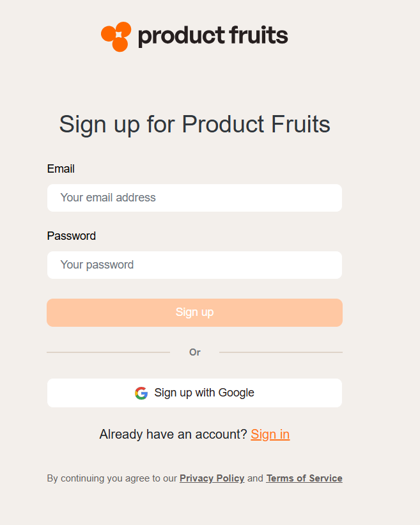Click the "product fruits" wordmark text
Screen dimensions: 420x525
(x=213, y=36)
